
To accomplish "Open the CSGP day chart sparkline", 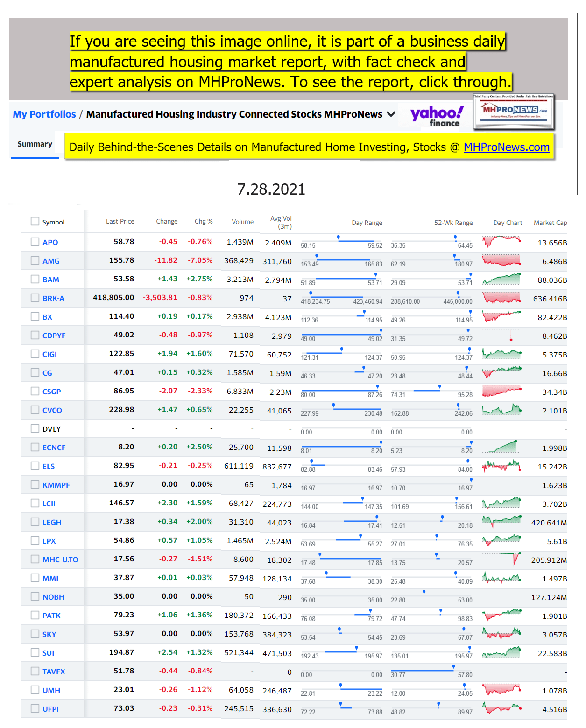I will coord(501,391).
